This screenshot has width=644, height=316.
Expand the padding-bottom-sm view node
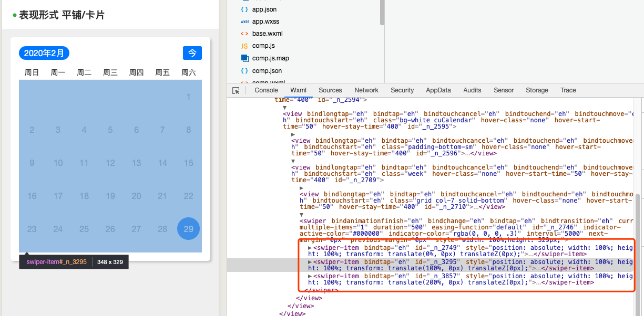click(x=293, y=134)
